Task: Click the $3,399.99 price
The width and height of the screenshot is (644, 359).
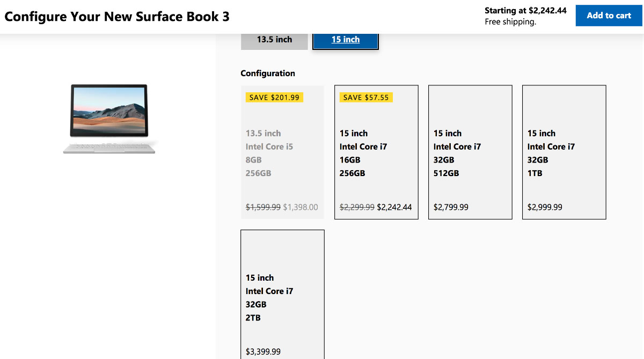Action: [x=263, y=352]
